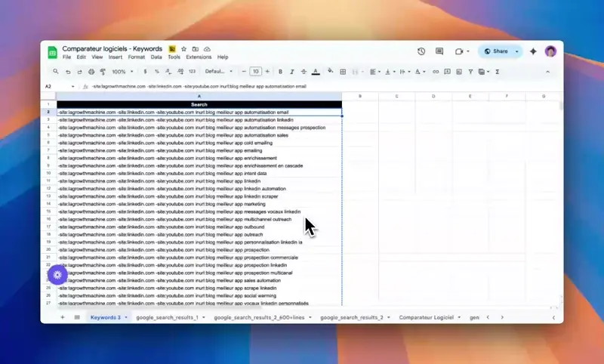The width and height of the screenshot is (604, 364).
Task: Open the Help menu
Action: [223, 57]
